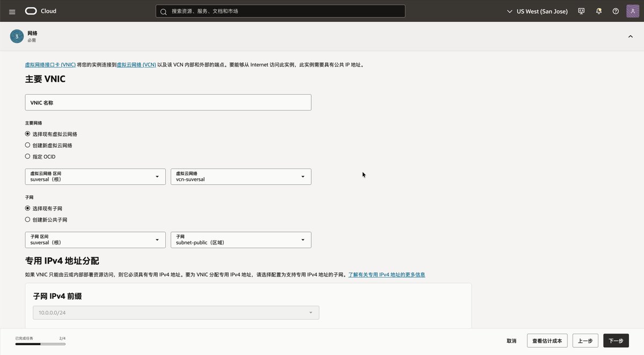Click the 取消 button
This screenshot has width=644, height=355.
point(511,340)
